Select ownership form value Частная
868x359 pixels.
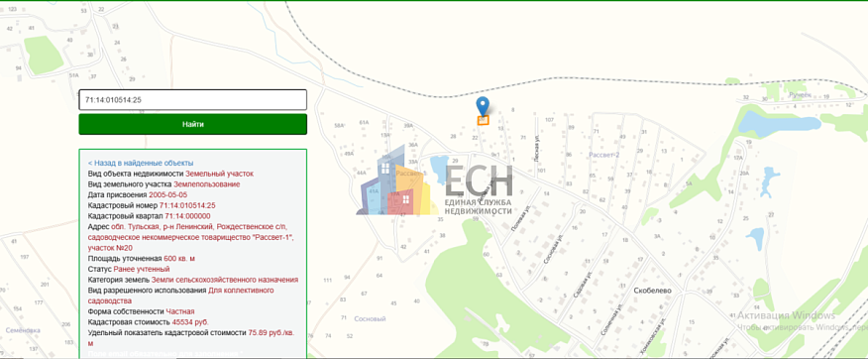point(180,311)
